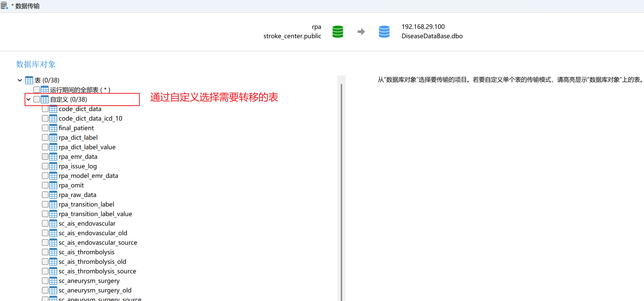
Task: Select the rpa_transition_label table row
Action: pos(86,204)
